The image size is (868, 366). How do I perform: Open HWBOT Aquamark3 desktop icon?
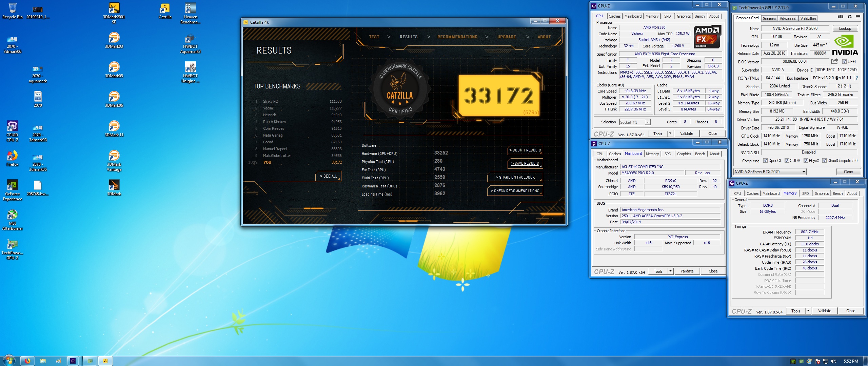click(190, 43)
